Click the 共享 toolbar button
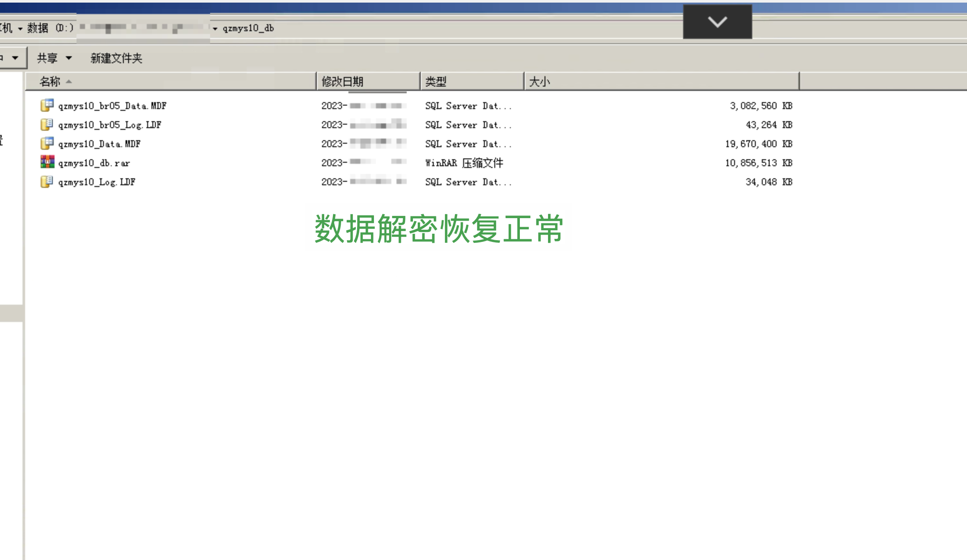This screenshot has width=967, height=560. (47, 58)
